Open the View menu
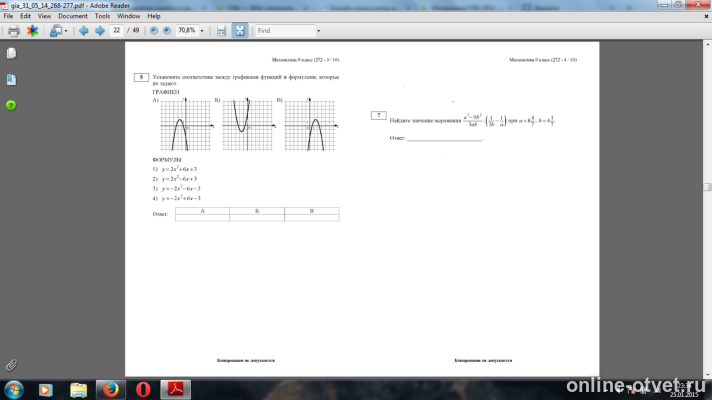This screenshot has height=400, width=712. click(x=44, y=16)
